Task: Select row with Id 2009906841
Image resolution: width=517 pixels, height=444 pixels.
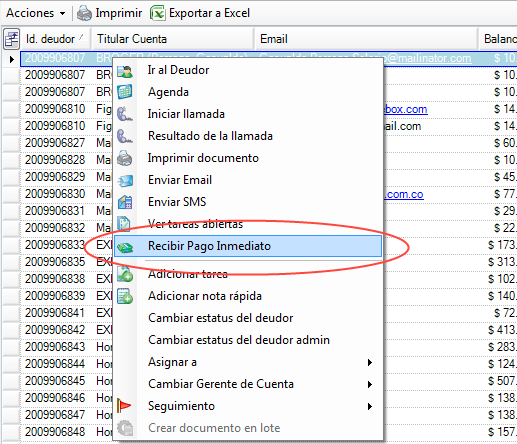Action: tap(55, 313)
